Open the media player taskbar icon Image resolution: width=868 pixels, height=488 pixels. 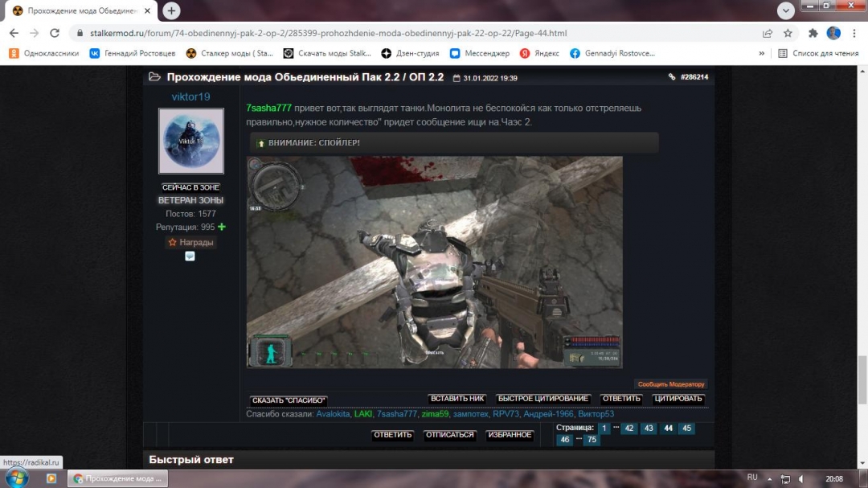coord(51,478)
